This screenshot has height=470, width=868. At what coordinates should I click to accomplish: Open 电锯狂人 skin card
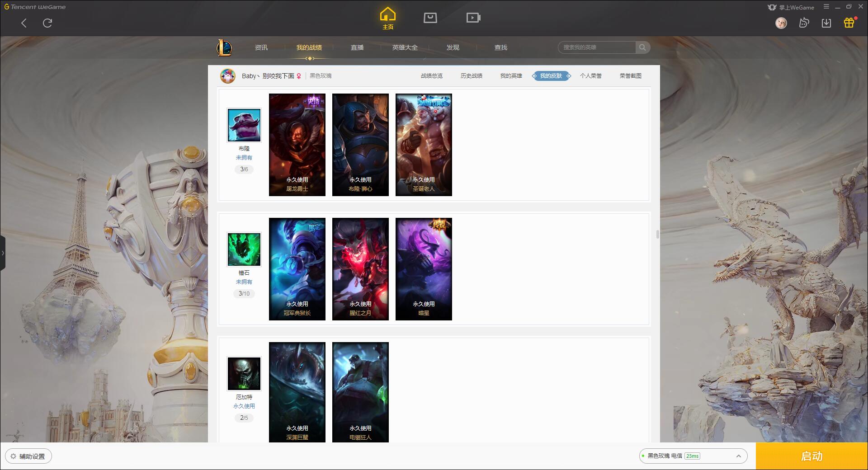click(360, 392)
